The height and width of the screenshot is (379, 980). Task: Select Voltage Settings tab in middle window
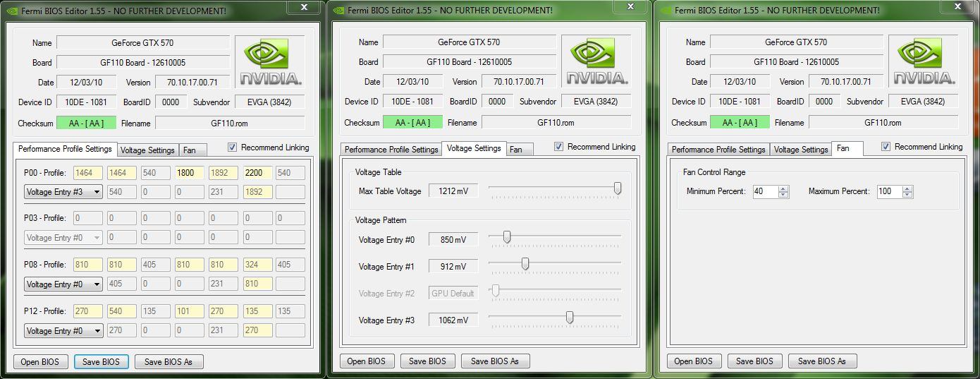474,148
